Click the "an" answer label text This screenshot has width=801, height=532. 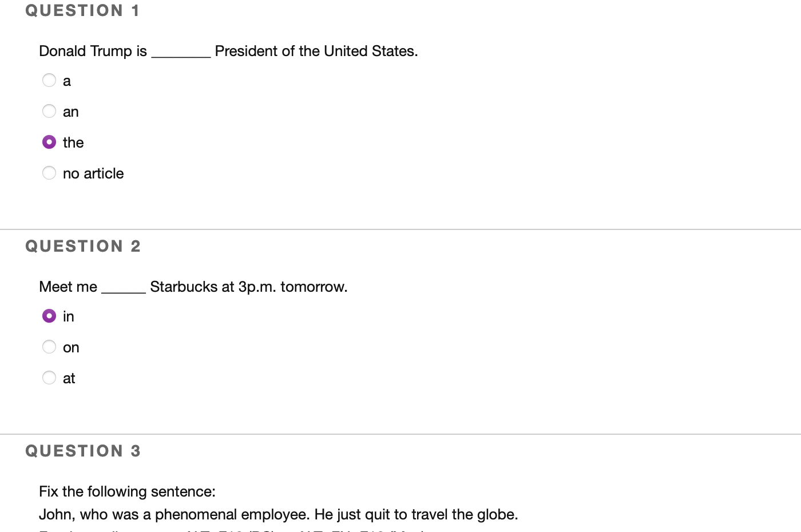70,111
